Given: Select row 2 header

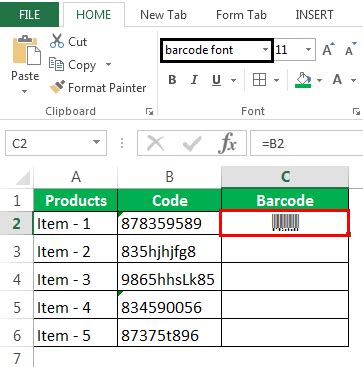Looking at the screenshot, I should pyautogui.click(x=17, y=224).
